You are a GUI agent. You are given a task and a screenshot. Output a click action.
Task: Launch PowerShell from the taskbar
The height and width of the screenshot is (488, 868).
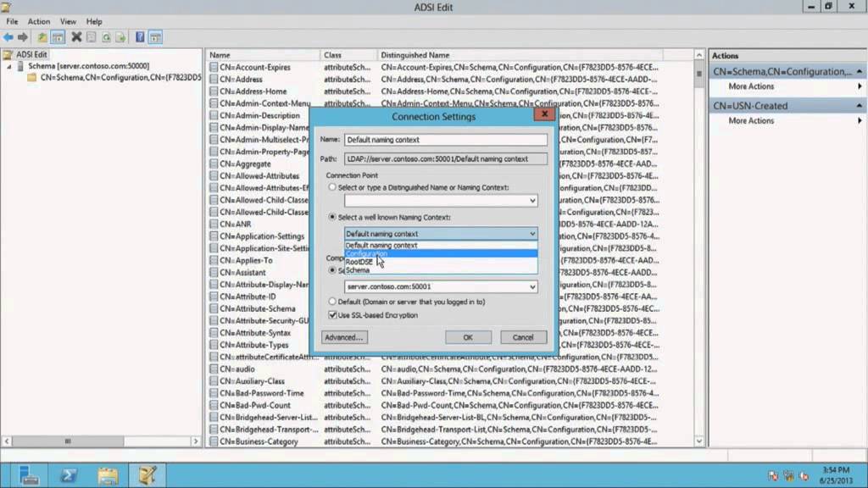(x=69, y=475)
